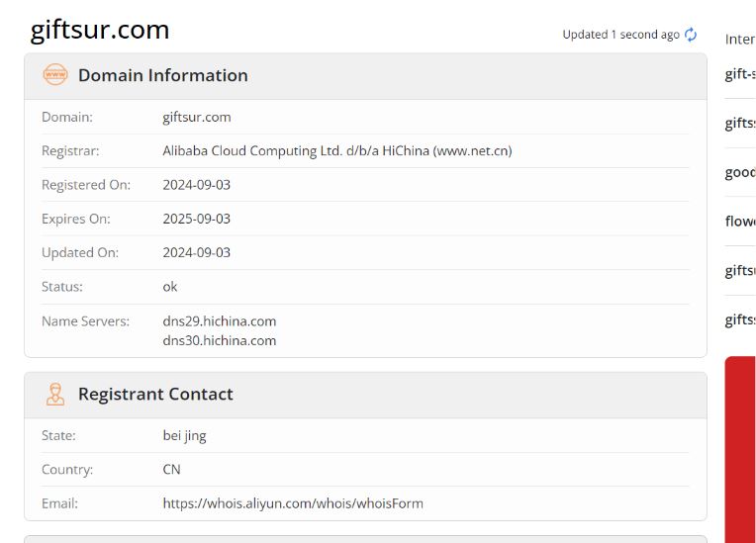Image resolution: width=756 pixels, height=543 pixels.
Task: Open the gift-s sidebar domain link
Action: (x=740, y=74)
